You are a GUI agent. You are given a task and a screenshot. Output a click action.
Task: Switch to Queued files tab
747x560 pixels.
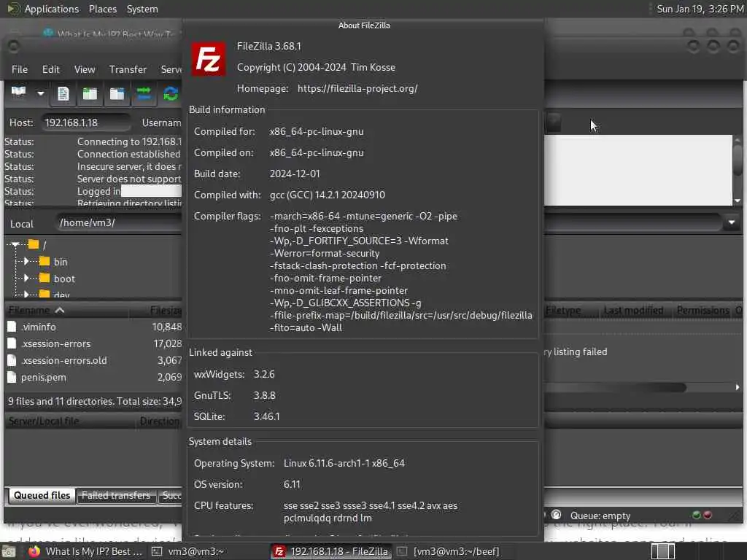pos(42,495)
